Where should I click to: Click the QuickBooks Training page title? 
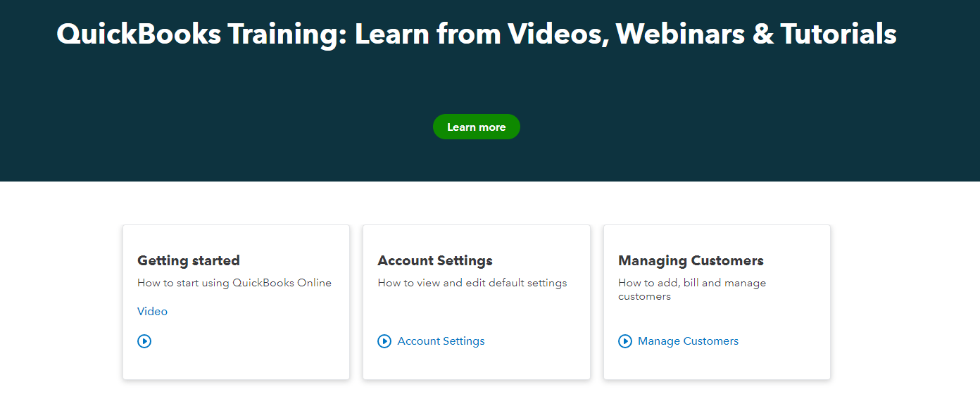pyautogui.click(x=477, y=34)
